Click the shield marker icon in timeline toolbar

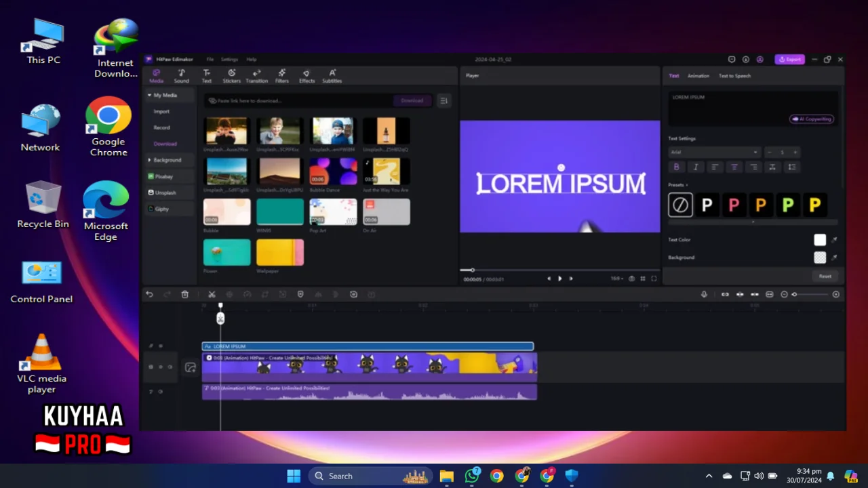click(x=300, y=294)
